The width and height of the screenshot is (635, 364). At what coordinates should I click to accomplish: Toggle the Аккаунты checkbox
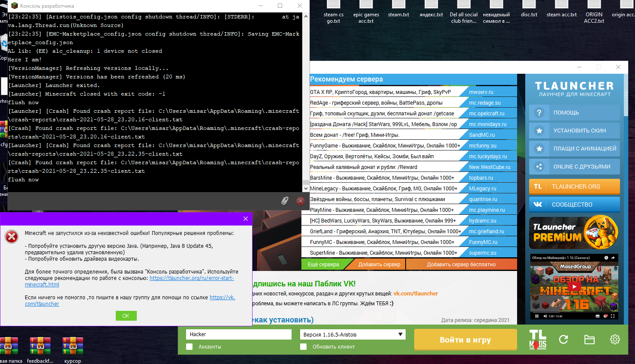click(190, 346)
